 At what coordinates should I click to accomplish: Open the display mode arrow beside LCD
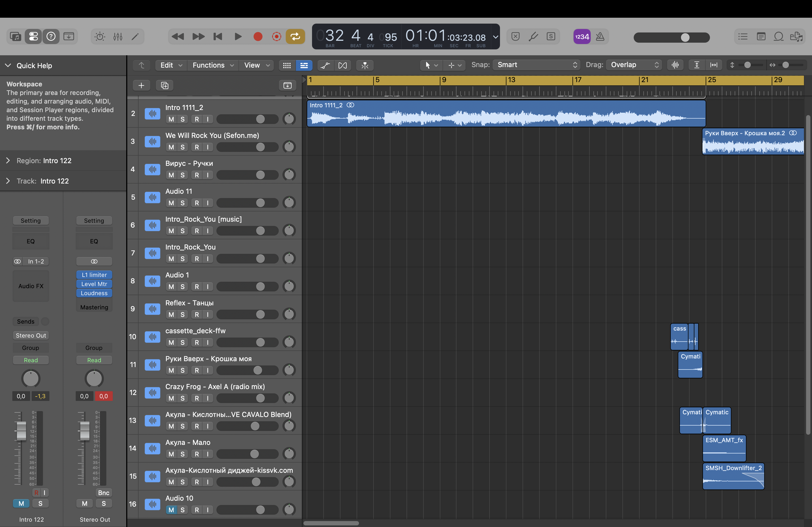[495, 36]
